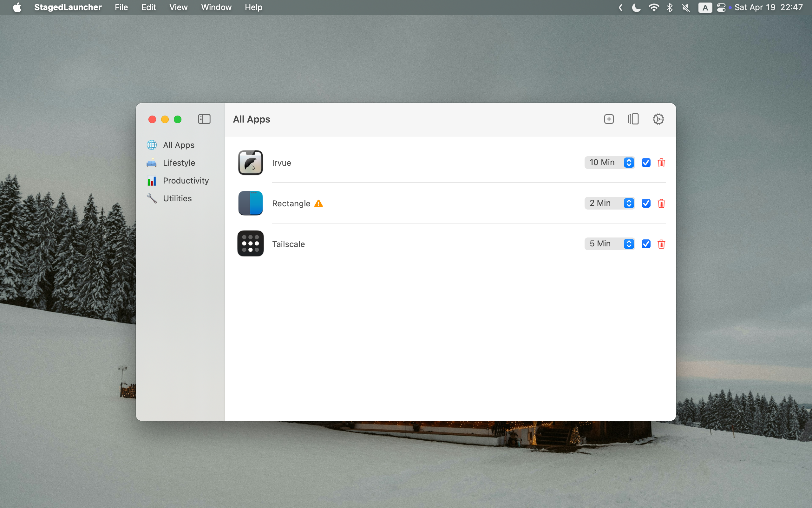This screenshot has width=812, height=508.
Task: Toggle the sidebar visibility icon
Action: 204,119
